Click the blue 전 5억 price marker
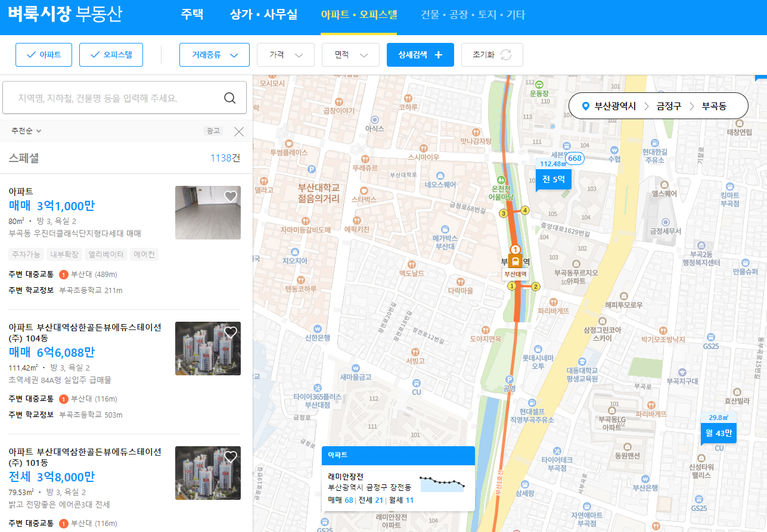Screen dimensions: 767x532 552,179
